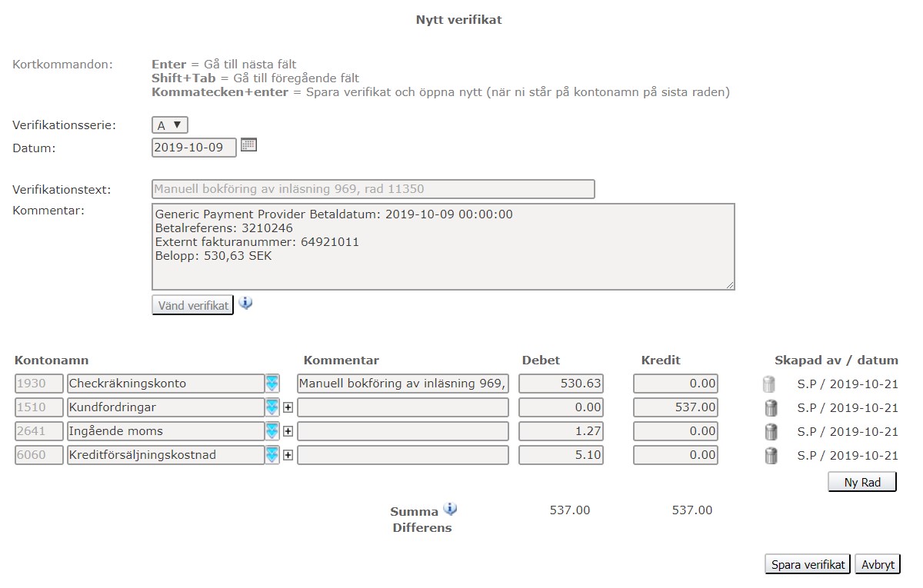Focus the Kommentar text area
Viewport: 923px width, 588px height.
point(442,247)
